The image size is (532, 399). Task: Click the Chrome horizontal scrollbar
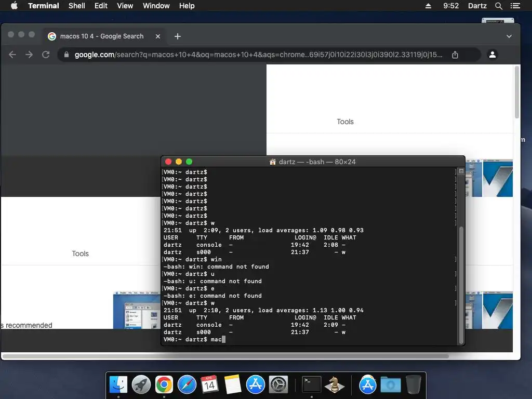click(225, 356)
